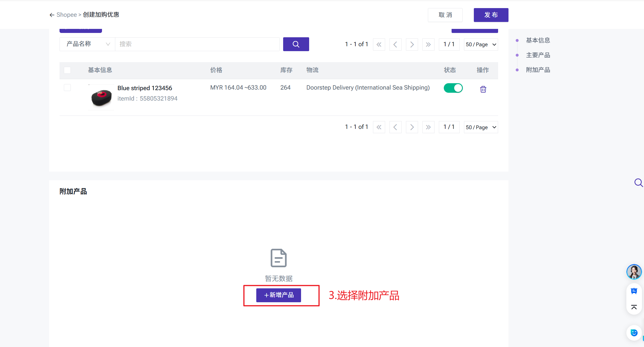Click the 发布 publish button
Screen dimensions: 644x347
[x=491, y=15]
